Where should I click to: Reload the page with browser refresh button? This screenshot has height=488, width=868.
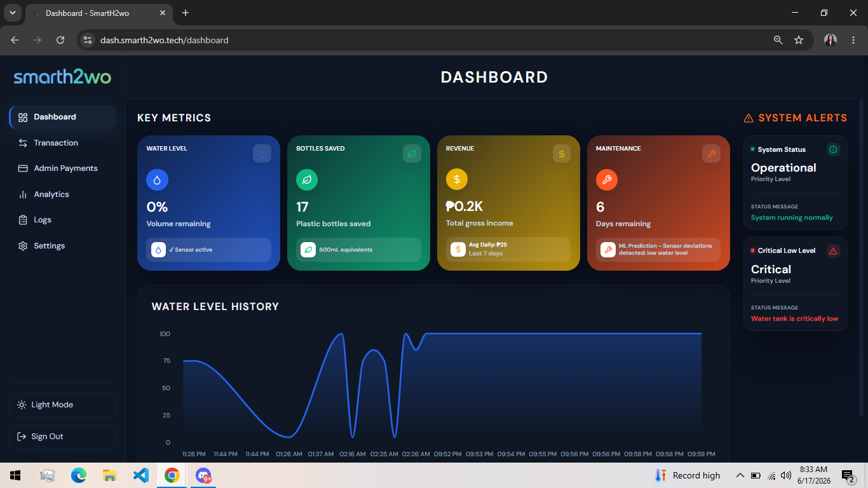pos(60,40)
